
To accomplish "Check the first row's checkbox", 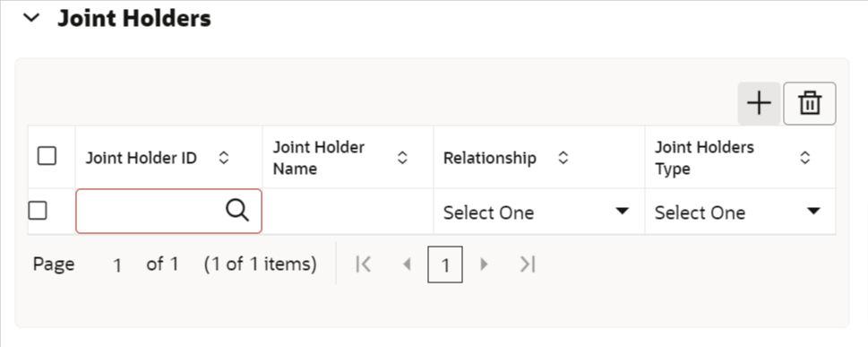I will point(38,211).
